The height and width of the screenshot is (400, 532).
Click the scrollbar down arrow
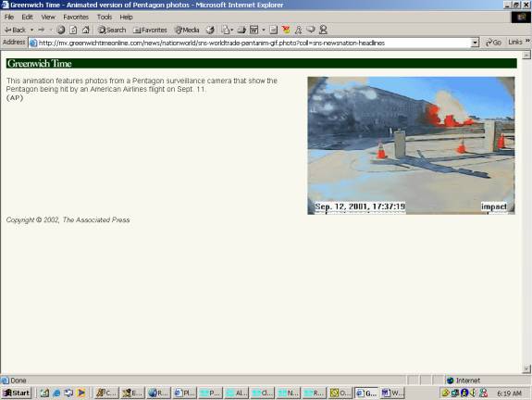point(526,369)
